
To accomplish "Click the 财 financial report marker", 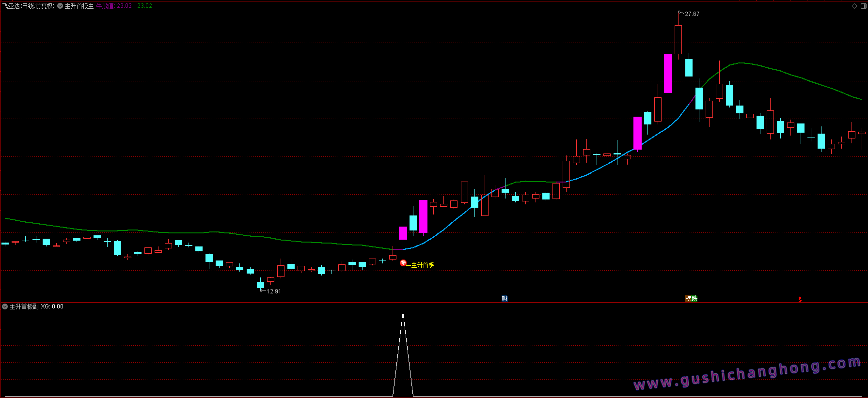I will coord(505,299).
